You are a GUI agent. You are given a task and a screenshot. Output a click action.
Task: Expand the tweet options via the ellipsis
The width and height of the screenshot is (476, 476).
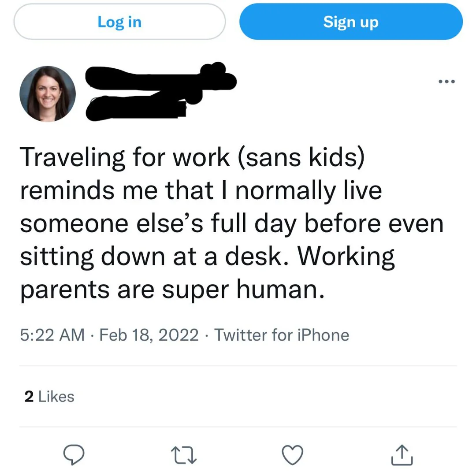(x=446, y=81)
